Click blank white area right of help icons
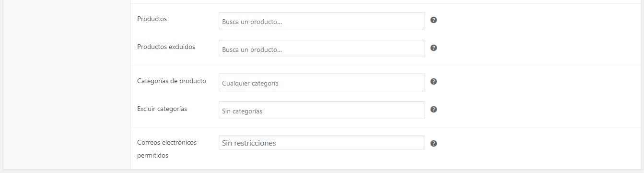 [537, 86]
